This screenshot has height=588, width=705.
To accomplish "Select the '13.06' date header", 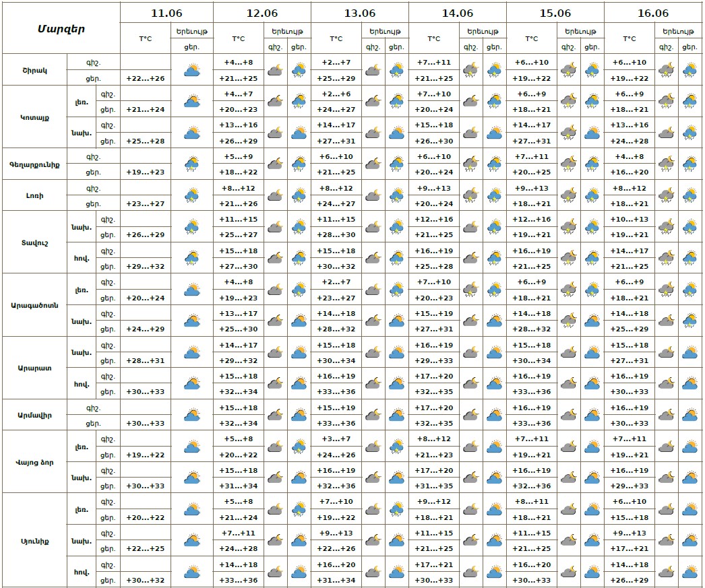I will (x=360, y=13).
